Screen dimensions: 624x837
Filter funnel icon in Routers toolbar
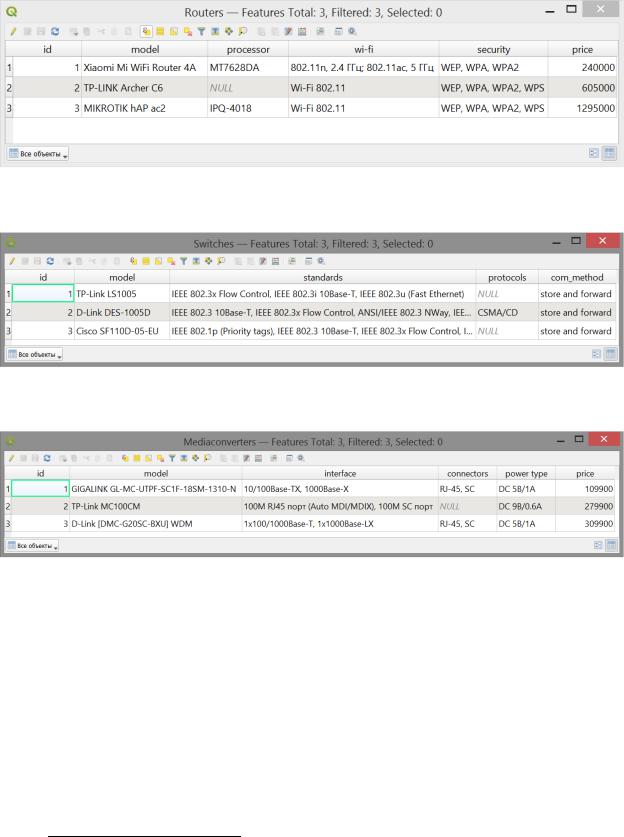[201, 31]
